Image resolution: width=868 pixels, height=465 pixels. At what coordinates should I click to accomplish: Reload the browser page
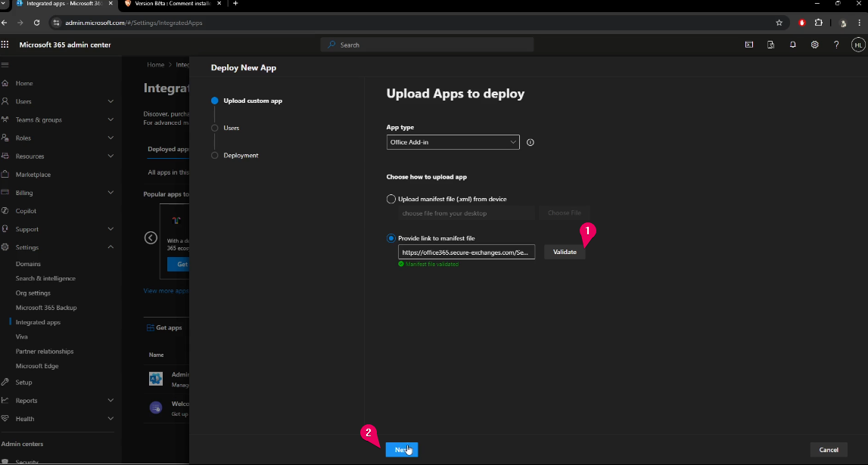click(36, 23)
